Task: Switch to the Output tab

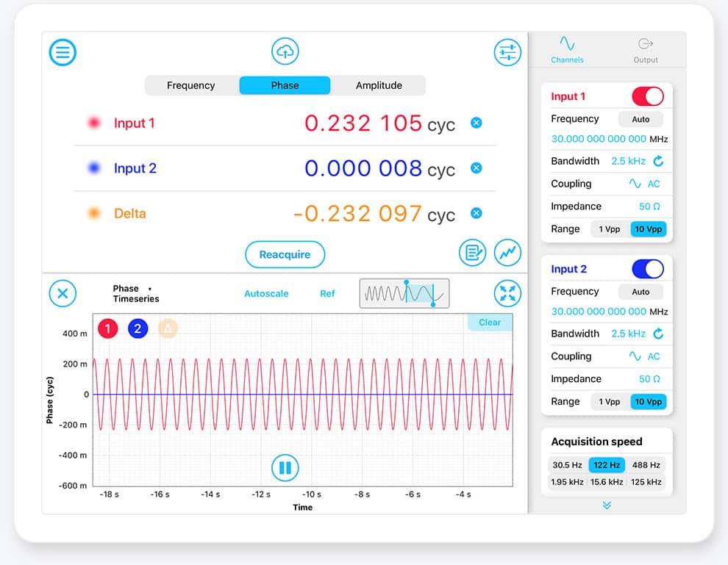Action: click(x=646, y=50)
